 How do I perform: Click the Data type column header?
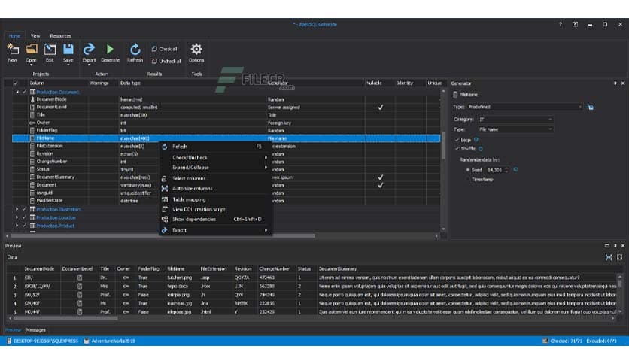click(x=130, y=83)
